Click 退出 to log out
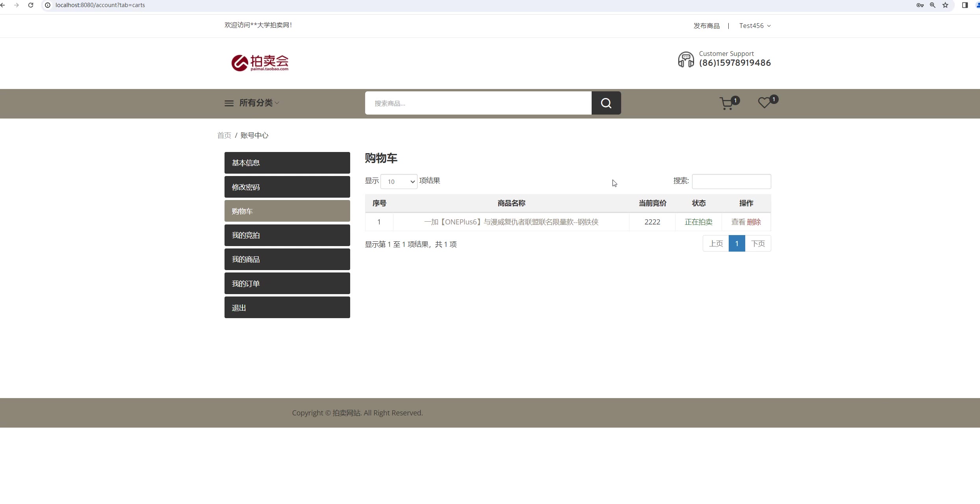Screen dimensions: 980x504 click(287, 308)
